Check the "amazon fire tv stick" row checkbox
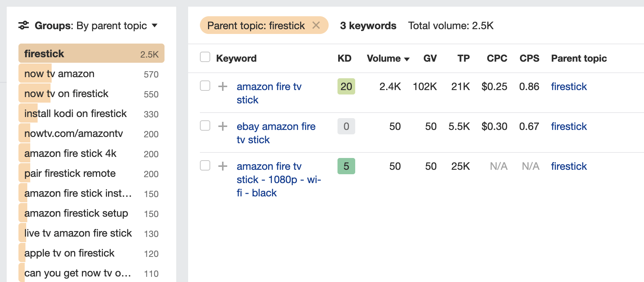 [205, 86]
